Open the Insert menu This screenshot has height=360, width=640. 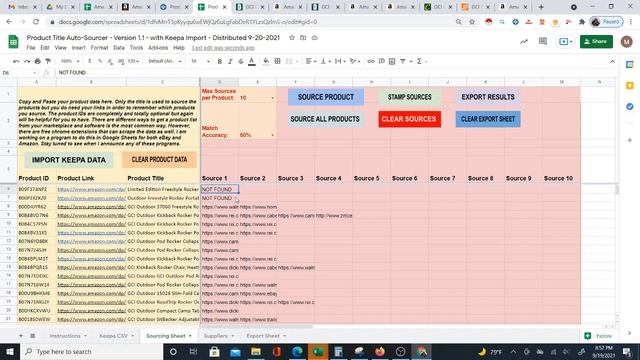click(78, 48)
